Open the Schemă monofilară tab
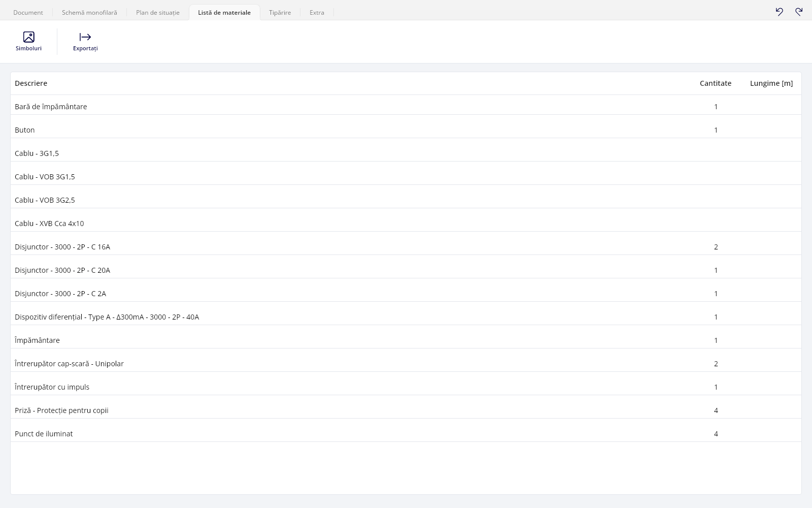This screenshot has height=508, width=812. click(x=89, y=12)
